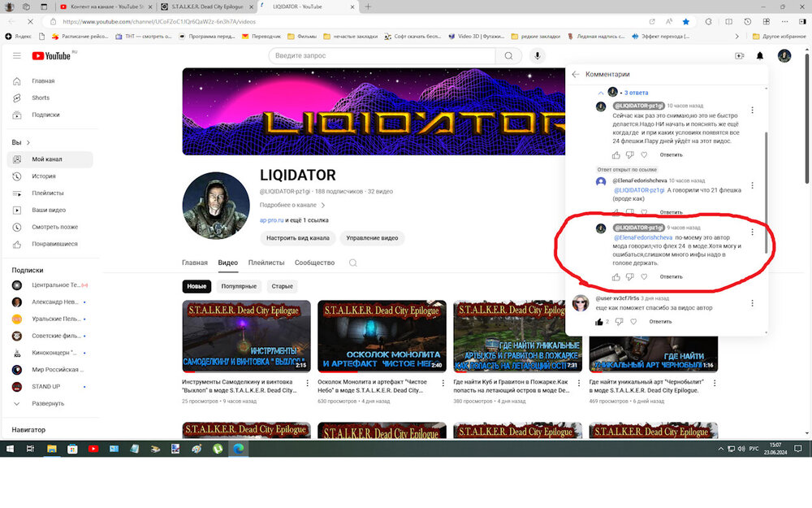The width and height of the screenshot is (812, 508).
Task: Toggle like on the user-xv3cf7r5s comment
Action: coord(599,322)
